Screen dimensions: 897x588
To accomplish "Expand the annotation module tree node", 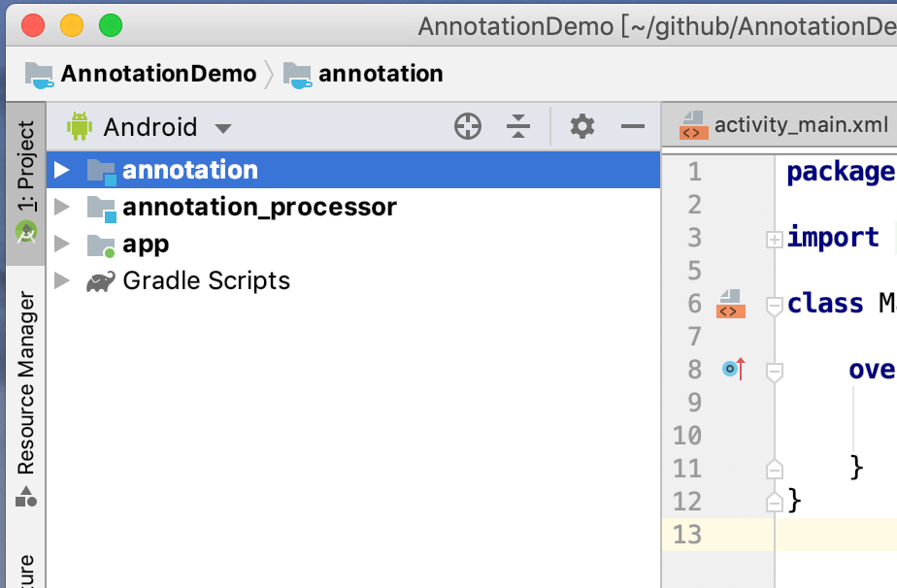I will tap(62, 170).
